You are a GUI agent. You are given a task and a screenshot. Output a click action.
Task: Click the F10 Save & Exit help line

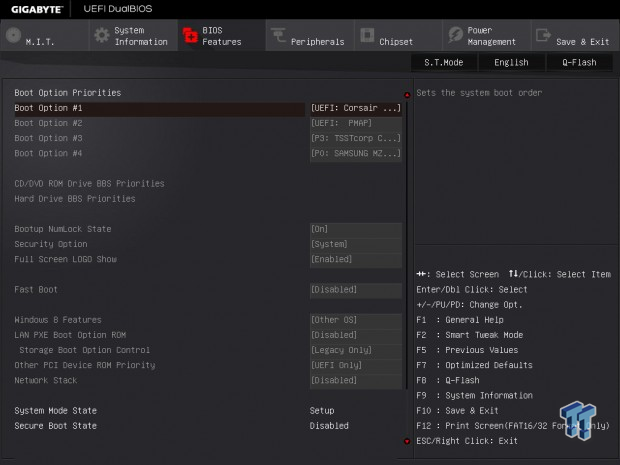[457, 411]
